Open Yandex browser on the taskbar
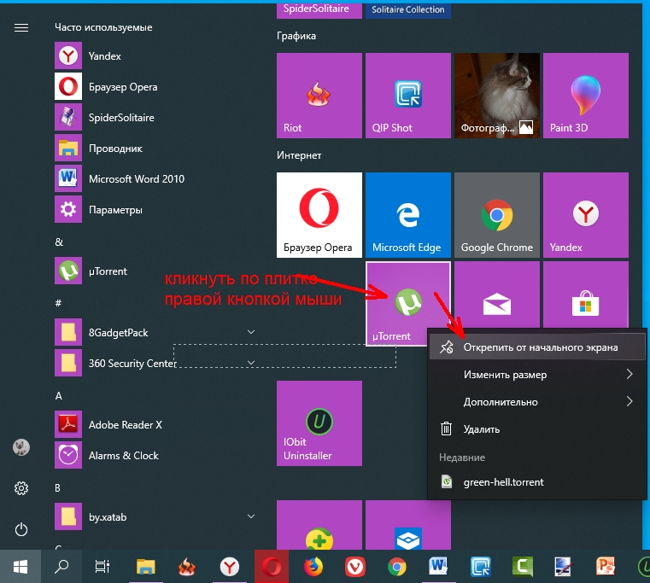Screen dimensions: 650x583 point(229,566)
